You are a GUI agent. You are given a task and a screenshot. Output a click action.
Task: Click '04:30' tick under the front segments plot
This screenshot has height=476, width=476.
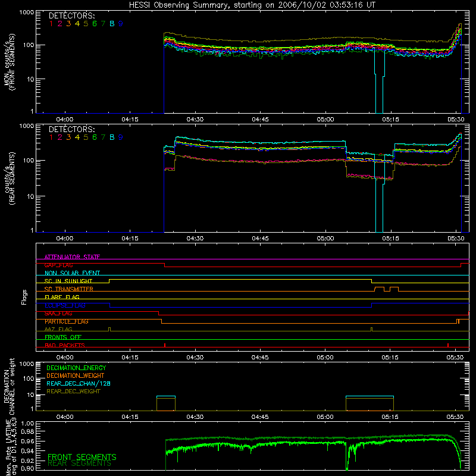[195, 120]
